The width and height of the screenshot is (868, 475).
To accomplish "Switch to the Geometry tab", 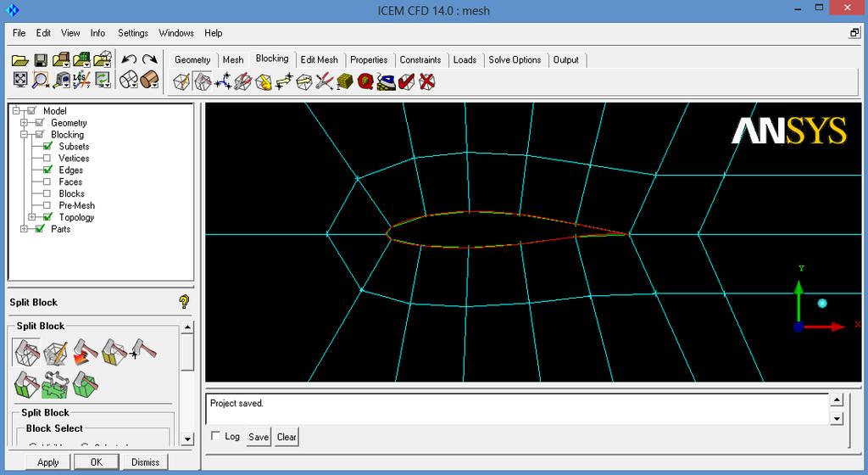I will click(192, 59).
